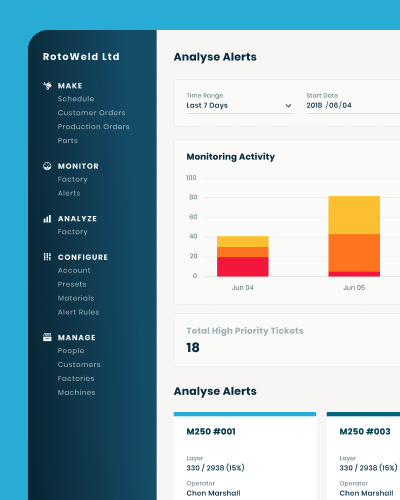
Task: Click the Analyze bar chart icon
Action: [x=47, y=219]
